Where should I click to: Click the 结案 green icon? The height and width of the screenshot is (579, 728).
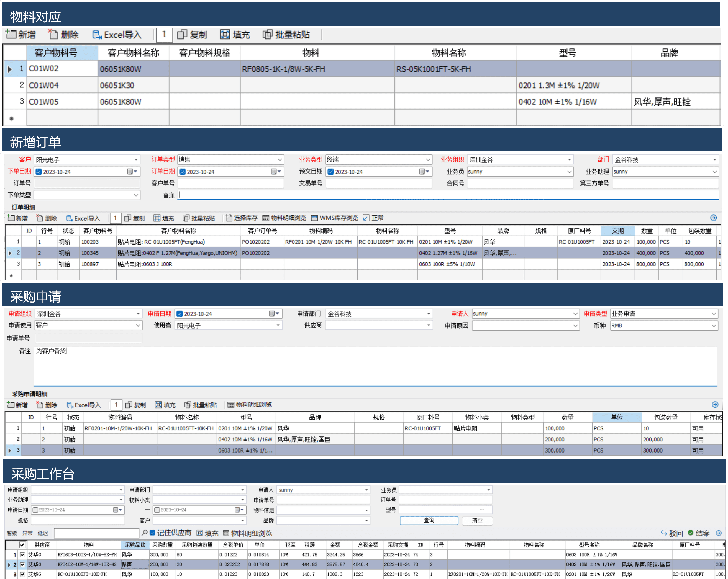click(691, 533)
